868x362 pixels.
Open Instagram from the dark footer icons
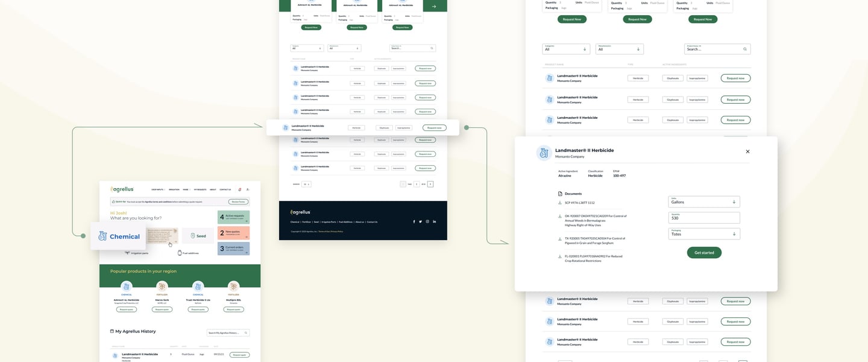[x=427, y=221]
